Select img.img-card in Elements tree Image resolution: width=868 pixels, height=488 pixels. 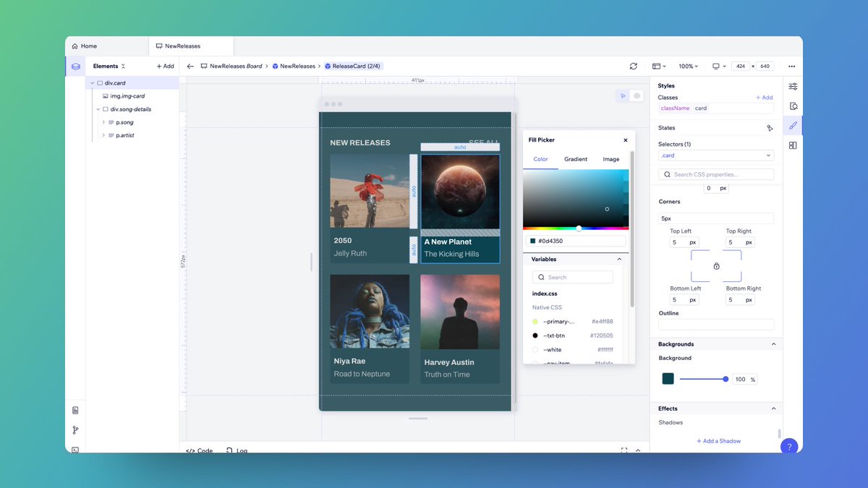click(x=127, y=96)
